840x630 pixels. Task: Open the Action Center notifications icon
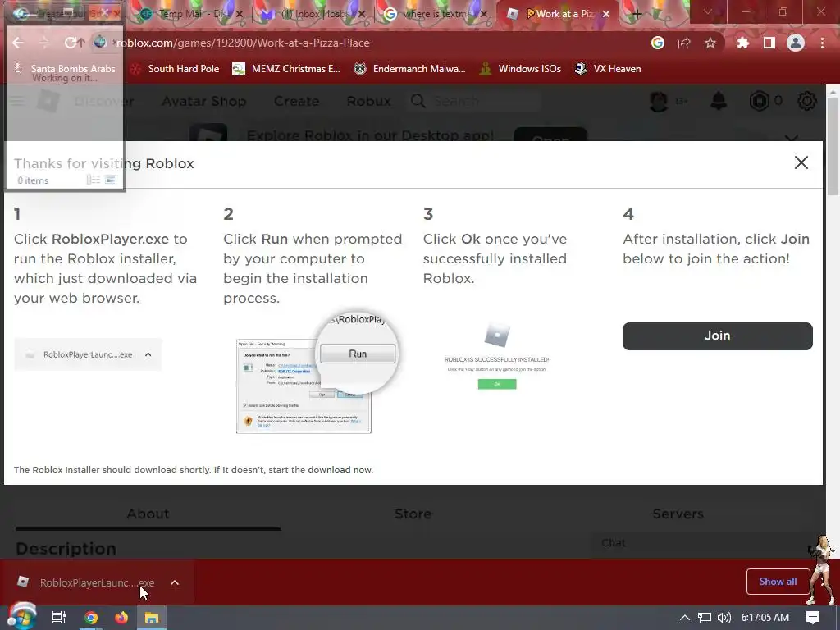pos(813,618)
